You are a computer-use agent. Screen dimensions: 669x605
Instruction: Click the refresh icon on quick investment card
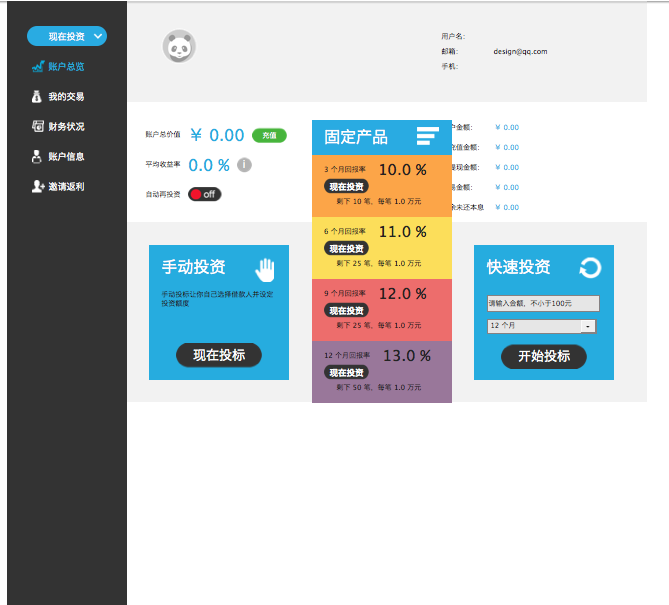point(590,267)
